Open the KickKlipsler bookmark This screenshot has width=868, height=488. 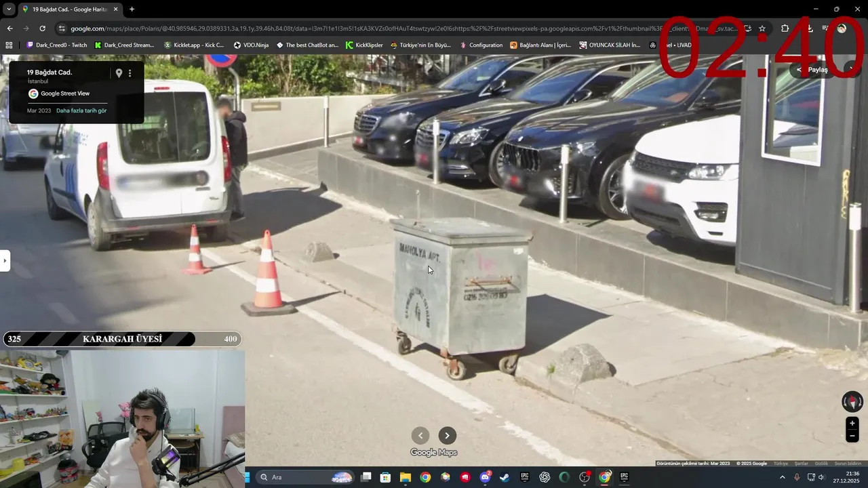click(x=364, y=45)
